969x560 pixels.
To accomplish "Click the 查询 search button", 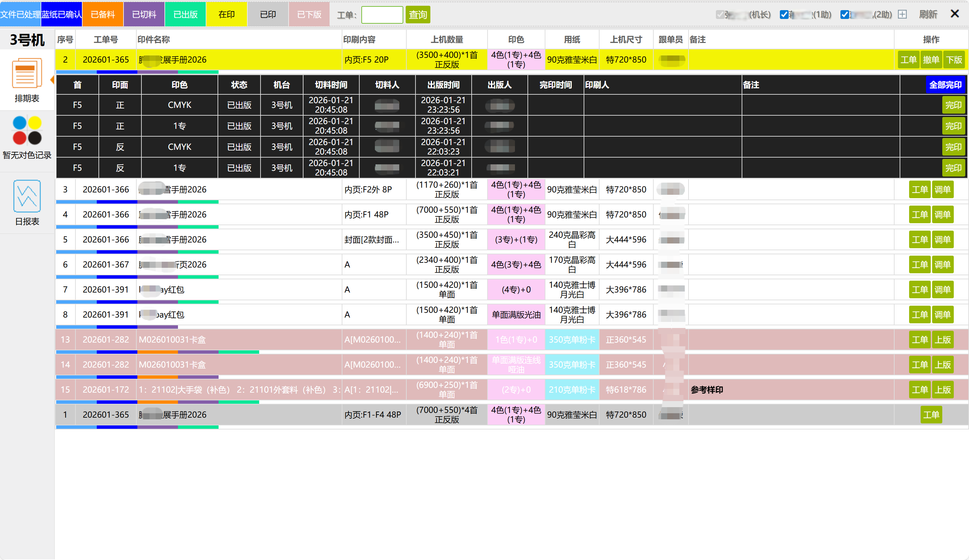I will tap(418, 15).
